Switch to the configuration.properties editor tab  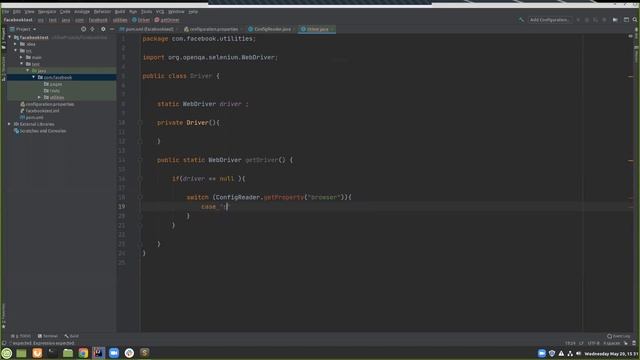click(212, 29)
